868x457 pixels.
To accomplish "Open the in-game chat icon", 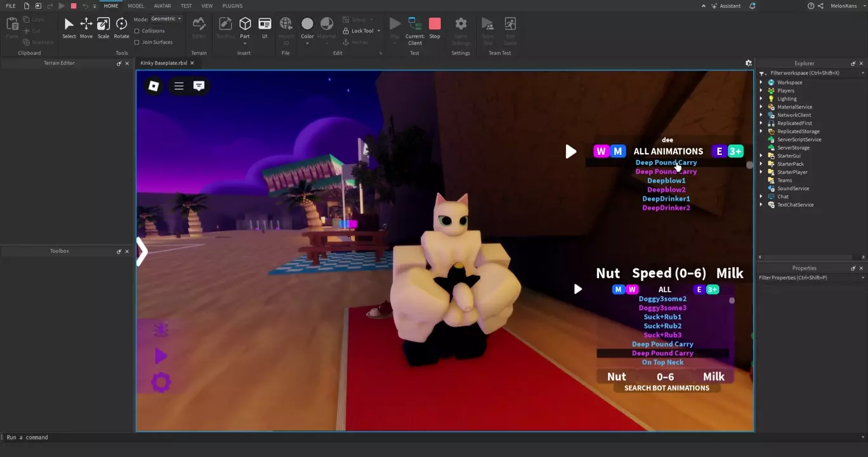I will point(199,86).
